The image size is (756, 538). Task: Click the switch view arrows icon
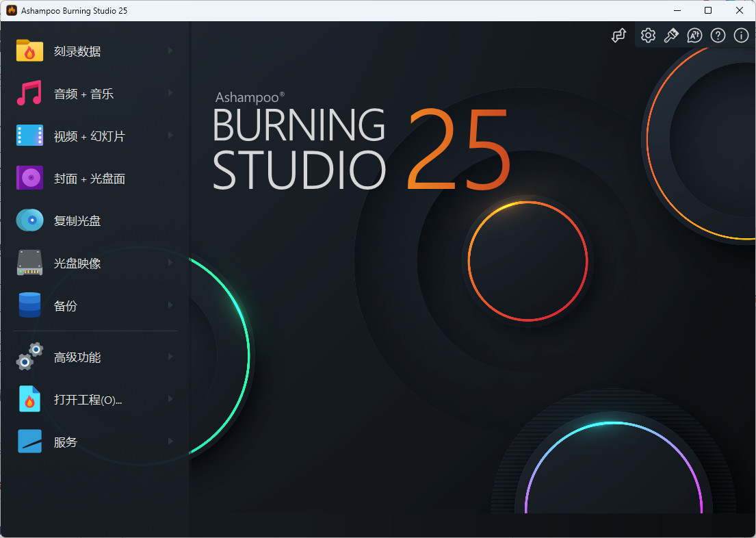(x=618, y=35)
